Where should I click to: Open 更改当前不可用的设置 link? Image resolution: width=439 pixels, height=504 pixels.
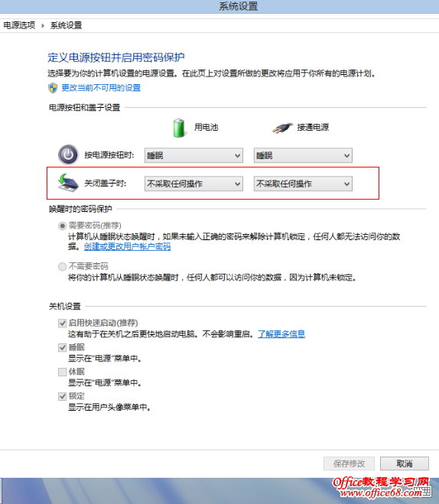[101, 88]
